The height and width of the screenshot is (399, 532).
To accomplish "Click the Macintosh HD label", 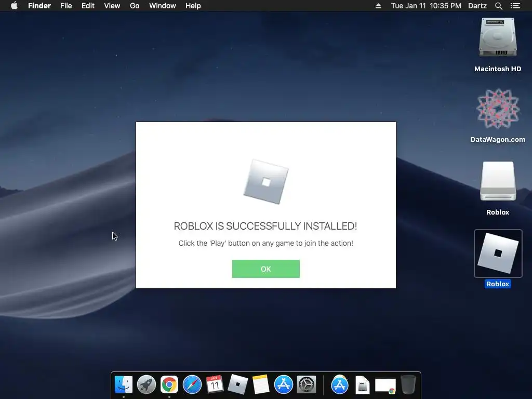I will pos(498,69).
